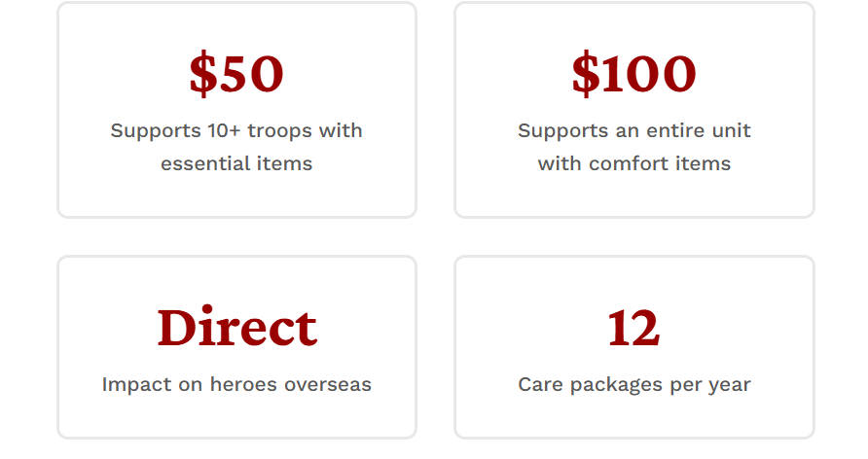Click the red "Direct" heading
Screen dimensions: 868x459
pos(236,328)
